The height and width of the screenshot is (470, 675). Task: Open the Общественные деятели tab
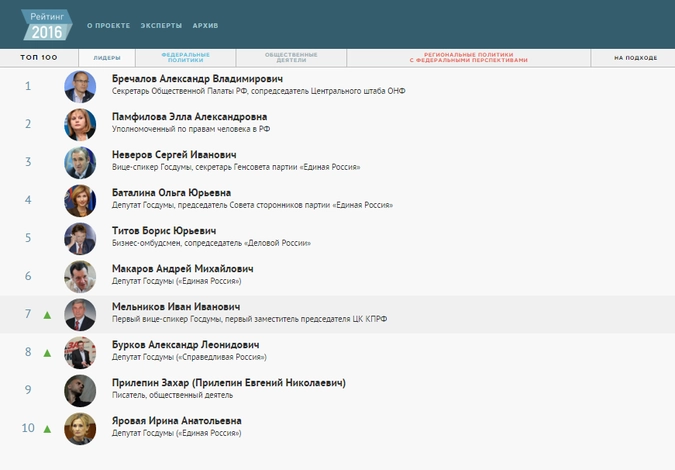click(x=292, y=58)
